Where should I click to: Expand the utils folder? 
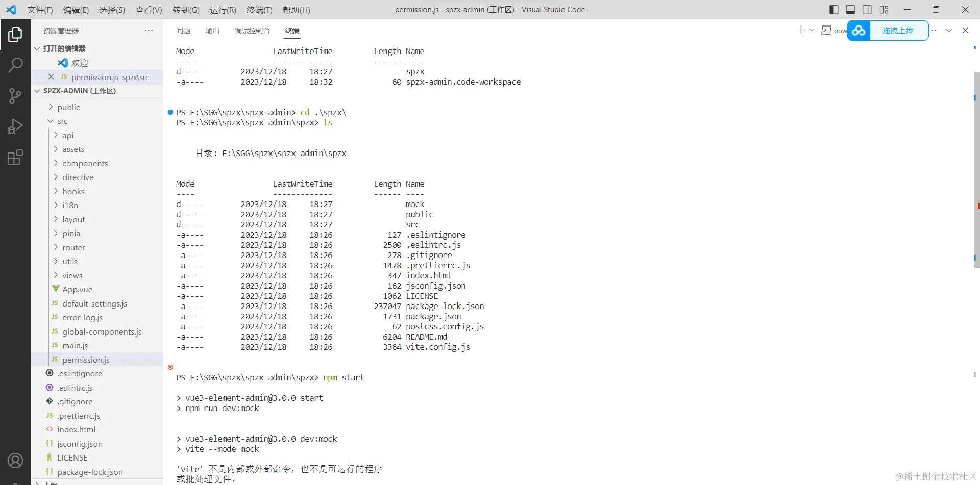tap(97, 261)
